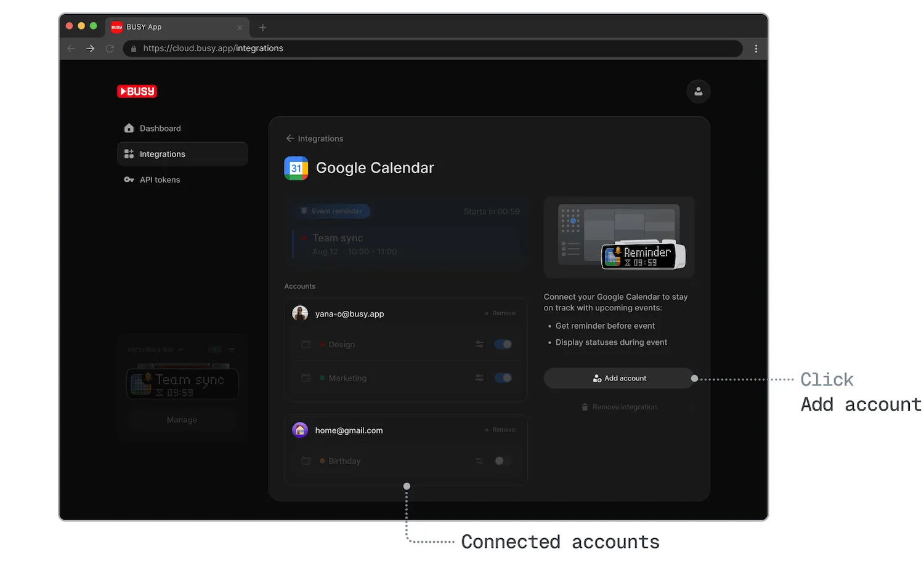Click calendar icon in Design row
The width and height of the screenshot is (924, 567).
pos(306,344)
